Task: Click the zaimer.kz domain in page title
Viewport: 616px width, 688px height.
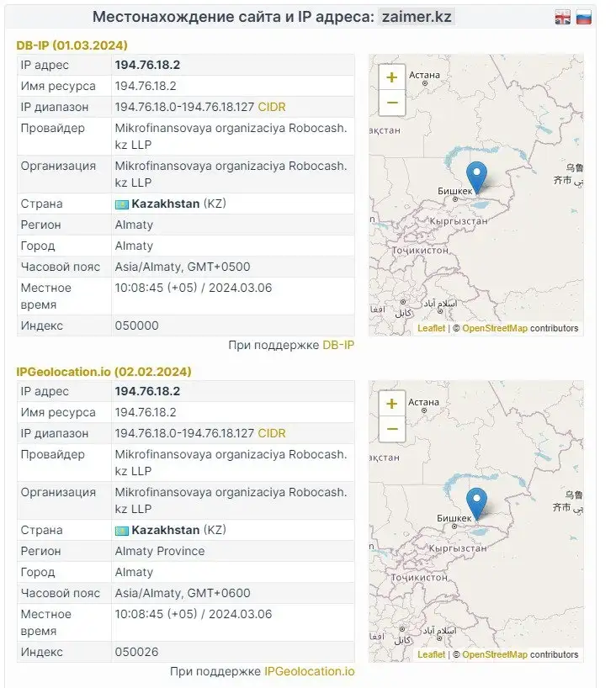Action: tap(417, 17)
